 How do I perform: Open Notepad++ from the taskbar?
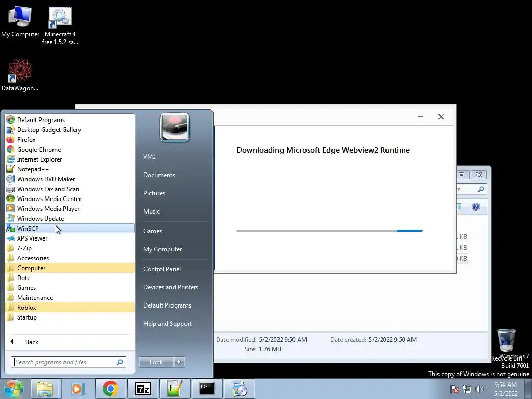tap(175, 389)
